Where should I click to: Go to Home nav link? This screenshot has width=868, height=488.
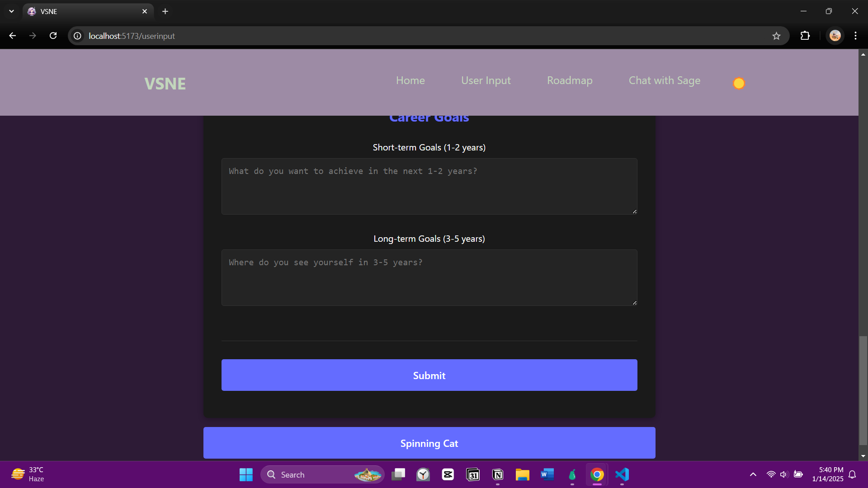[x=410, y=80]
